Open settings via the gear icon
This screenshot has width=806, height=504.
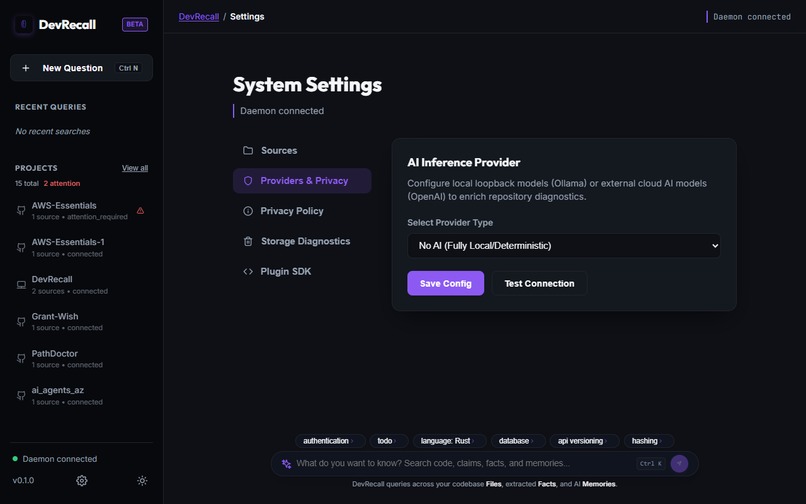pos(82,480)
